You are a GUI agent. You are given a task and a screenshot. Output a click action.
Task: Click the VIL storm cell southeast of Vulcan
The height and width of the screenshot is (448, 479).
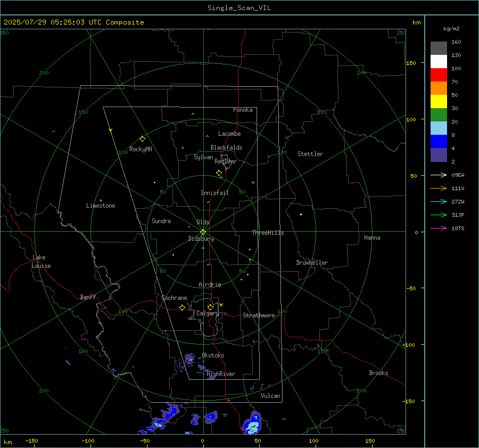click(x=252, y=423)
